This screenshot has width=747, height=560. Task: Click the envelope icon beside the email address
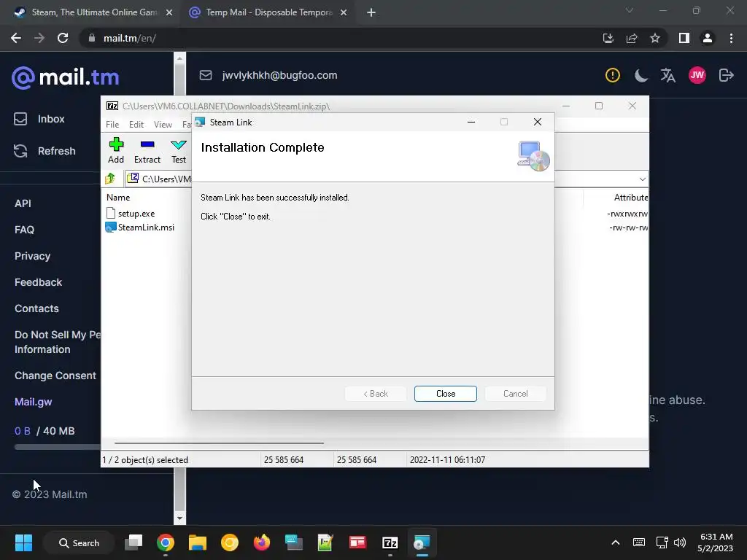coord(206,75)
